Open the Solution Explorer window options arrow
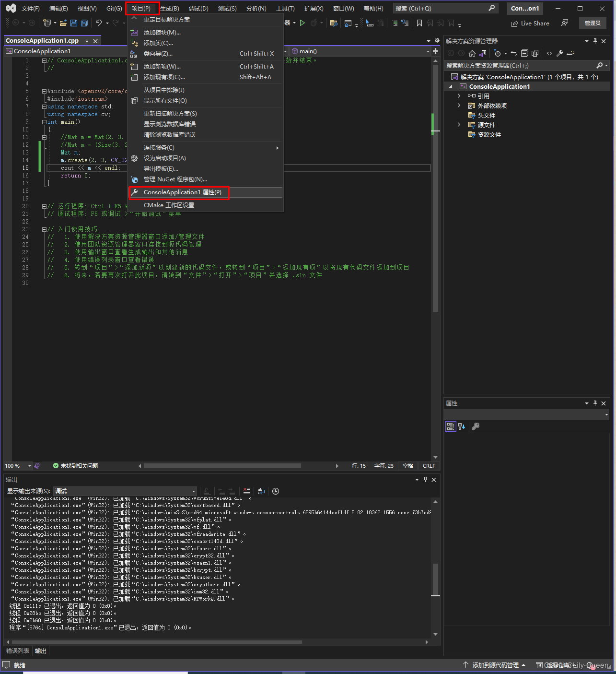 (586, 41)
